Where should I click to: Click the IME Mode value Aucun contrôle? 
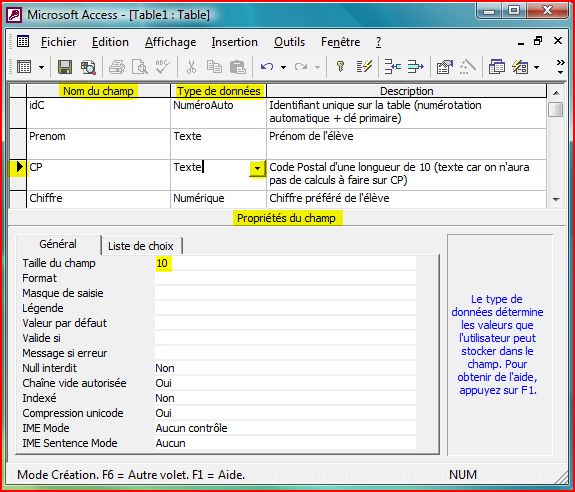tap(285, 428)
